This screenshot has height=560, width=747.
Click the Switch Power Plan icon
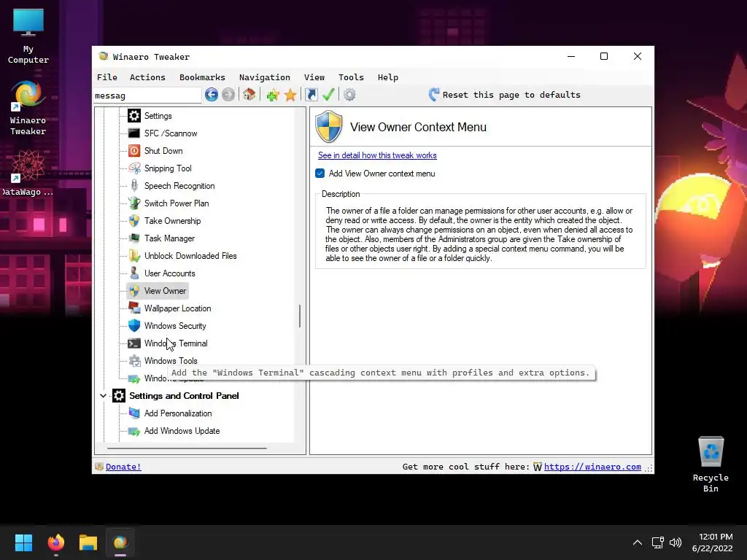pyautogui.click(x=134, y=203)
